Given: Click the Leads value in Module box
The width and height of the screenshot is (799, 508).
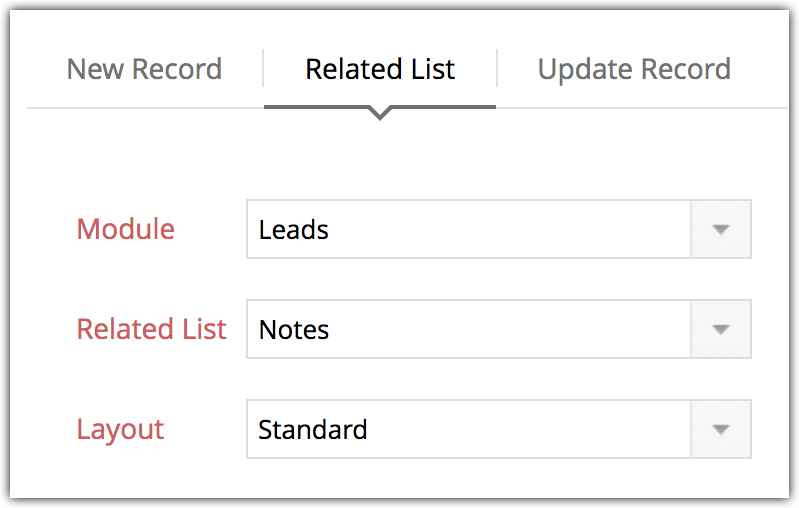Looking at the screenshot, I should coord(294,230).
